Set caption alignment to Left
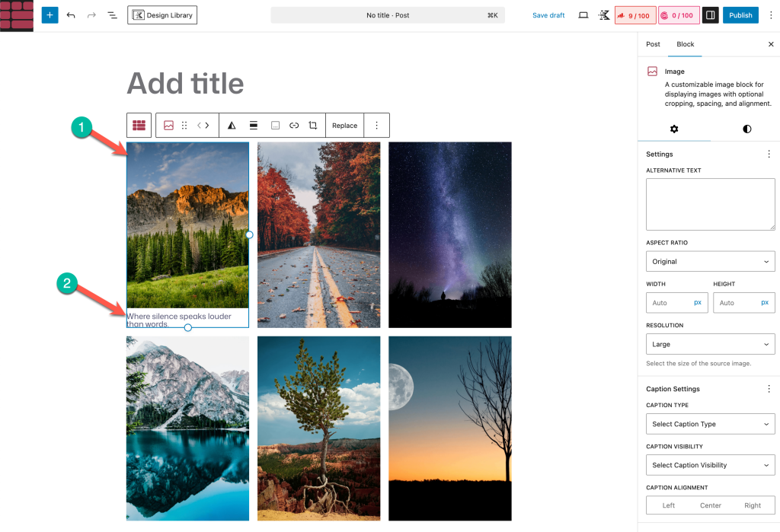Screen dimensions: 780x532 tap(668, 505)
